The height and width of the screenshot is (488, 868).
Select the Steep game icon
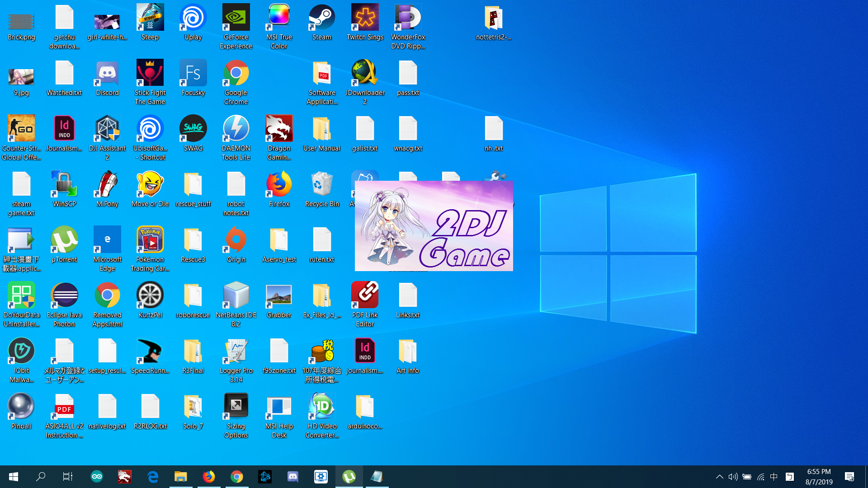pyautogui.click(x=150, y=23)
